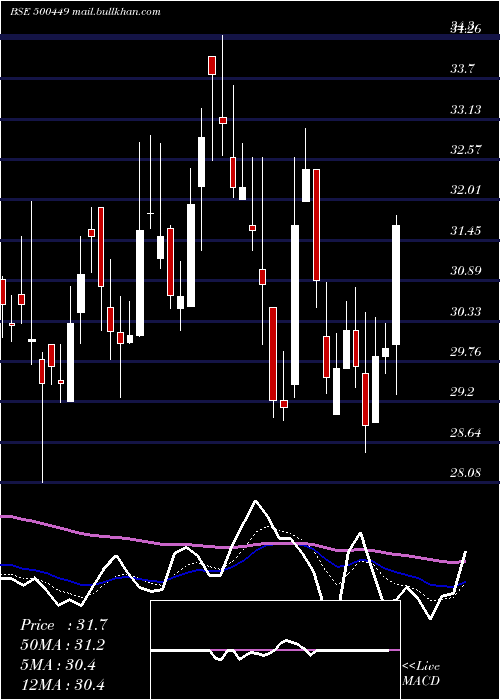Select the 32.57 price level label
This screenshot has height=700, width=500.
pos(466,150)
